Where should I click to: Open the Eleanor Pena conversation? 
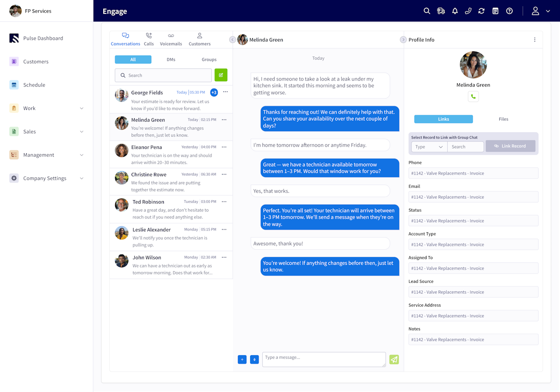171,154
